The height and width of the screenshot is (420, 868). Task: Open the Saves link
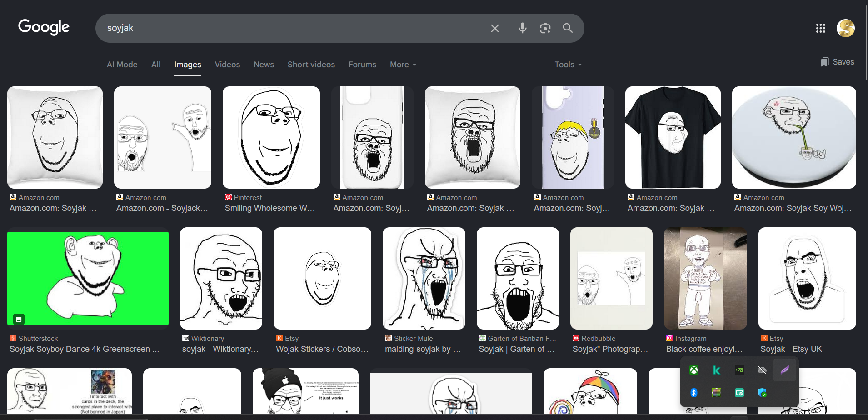(x=838, y=62)
